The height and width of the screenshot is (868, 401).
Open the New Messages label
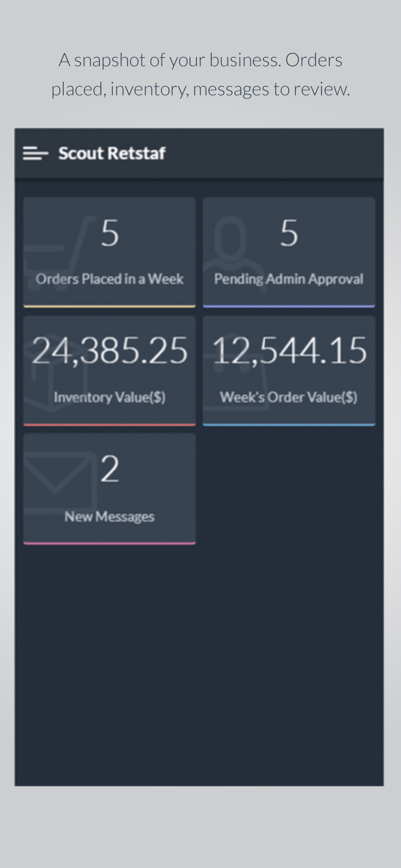tap(109, 516)
